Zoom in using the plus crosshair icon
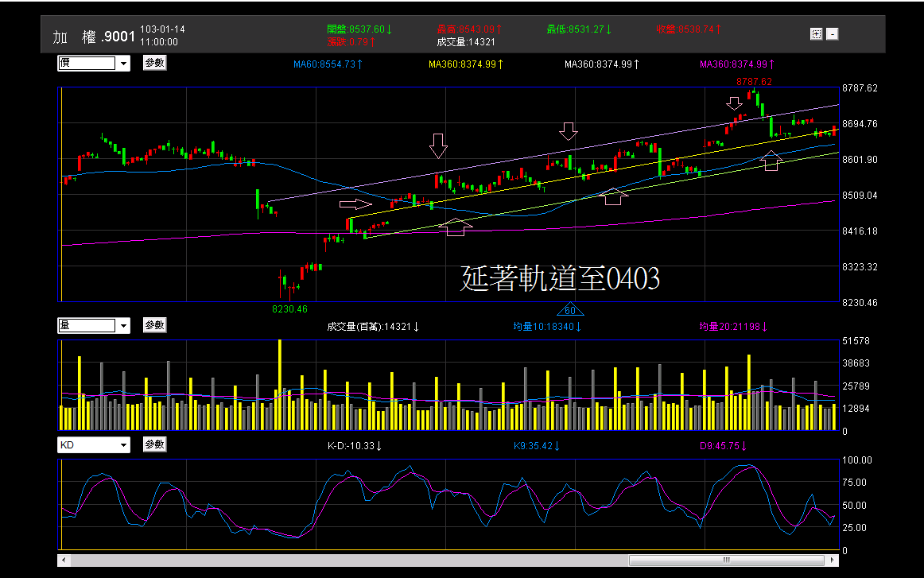Image resolution: width=924 pixels, height=578 pixels. (x=816, y=33)
